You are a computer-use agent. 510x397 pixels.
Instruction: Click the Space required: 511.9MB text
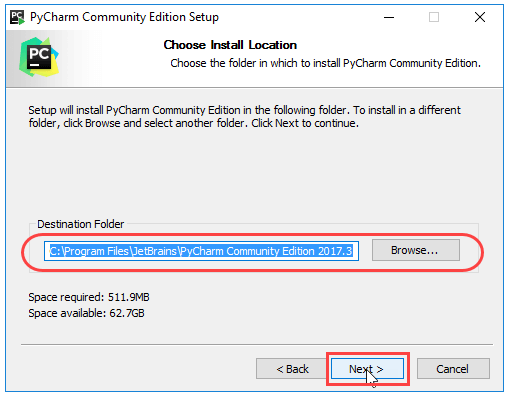coord(89,297)
